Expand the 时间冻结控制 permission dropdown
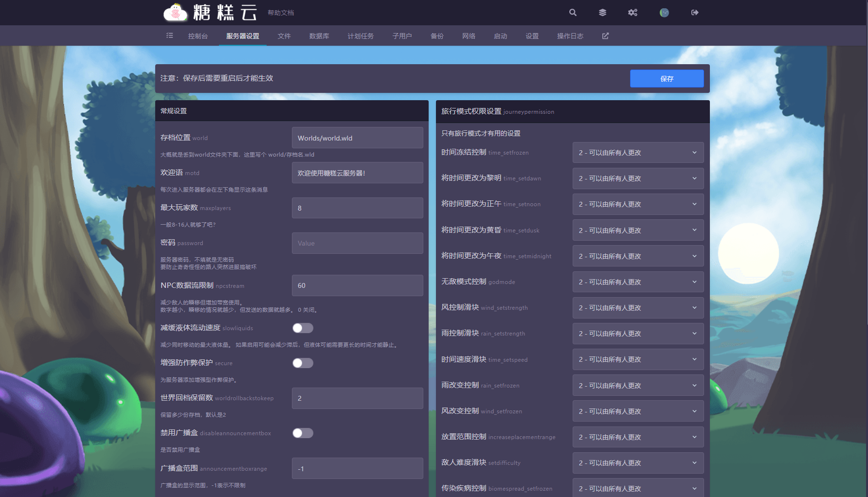Viewport: 868px width, 497px height. pos(638,153)
